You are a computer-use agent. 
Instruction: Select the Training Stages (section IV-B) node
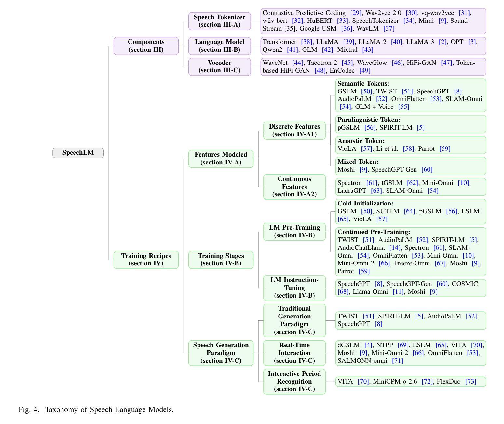click(x=221, y=260)
